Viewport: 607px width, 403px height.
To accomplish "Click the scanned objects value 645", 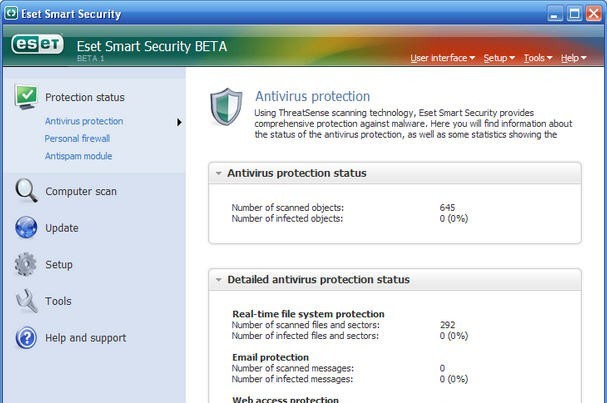I will pos(447,208).
